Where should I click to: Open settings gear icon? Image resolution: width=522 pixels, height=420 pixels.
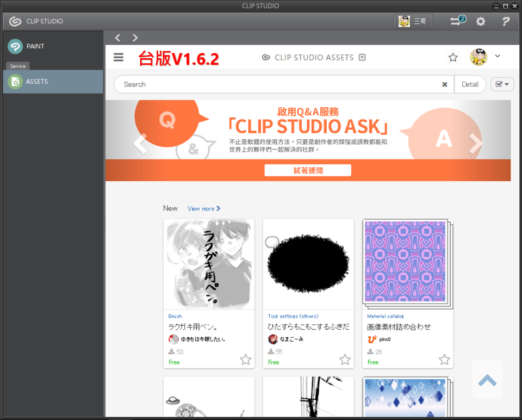click(480, 21)
